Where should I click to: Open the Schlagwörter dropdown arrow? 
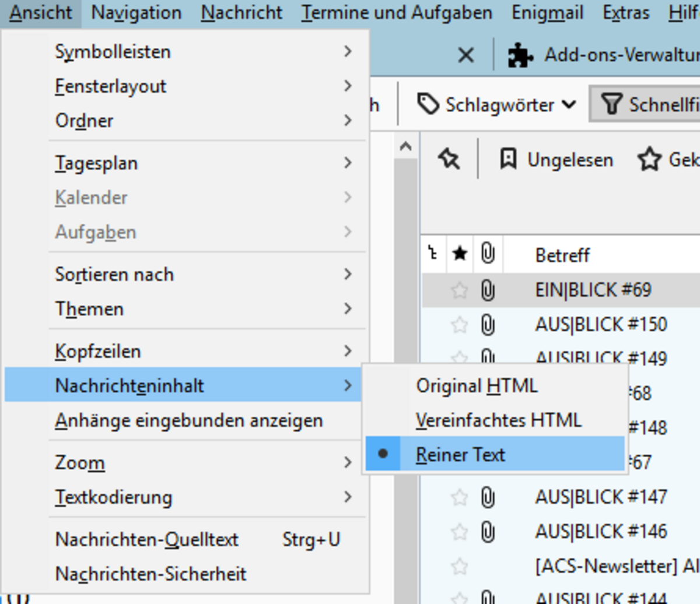(x=569, y=105)
